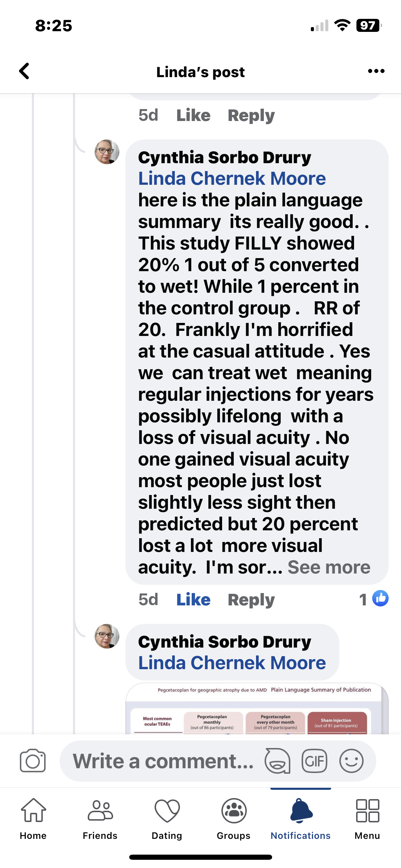The width and height of the screenshot is (401, 868).
Task: Open the Pegcetacoplan summary image thumbnail
Action: tap(257, 710)
